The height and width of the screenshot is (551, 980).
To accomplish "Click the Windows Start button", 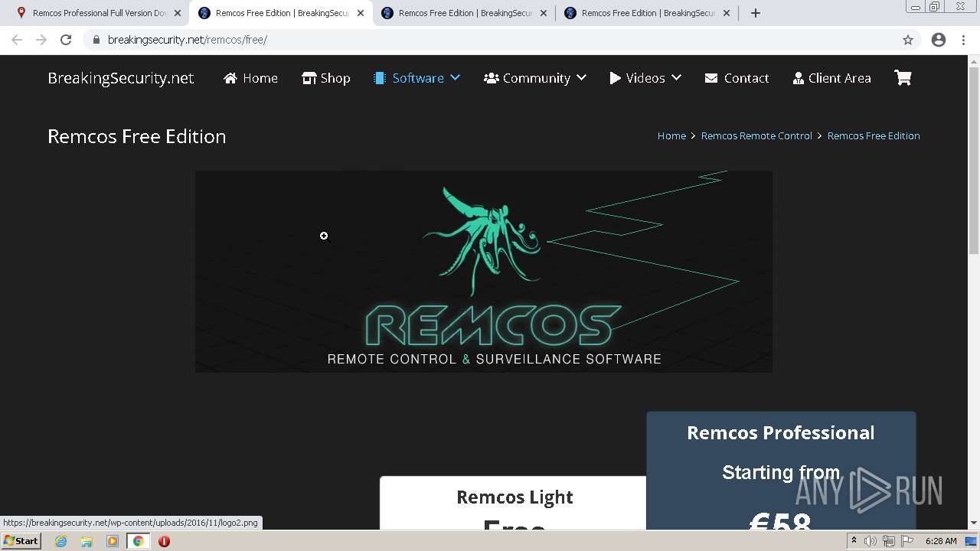I will 21,541.
